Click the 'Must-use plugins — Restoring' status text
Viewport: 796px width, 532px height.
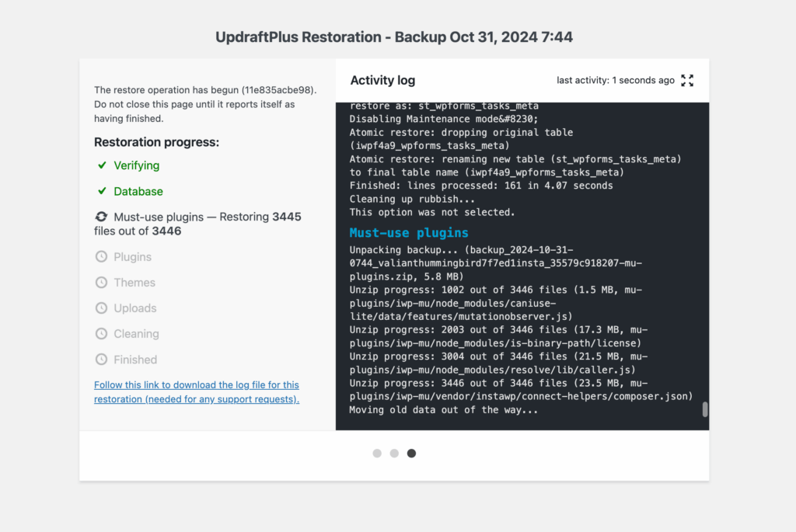[x=197, y=224]
